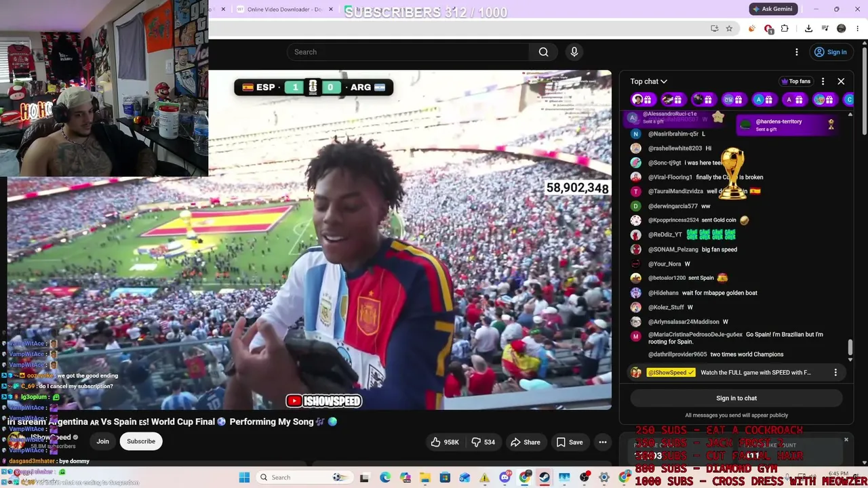The height and width of the screenshot is (488, 868).
Task: Open Microsoft Store from taskbar
Action: click(445, 478)
